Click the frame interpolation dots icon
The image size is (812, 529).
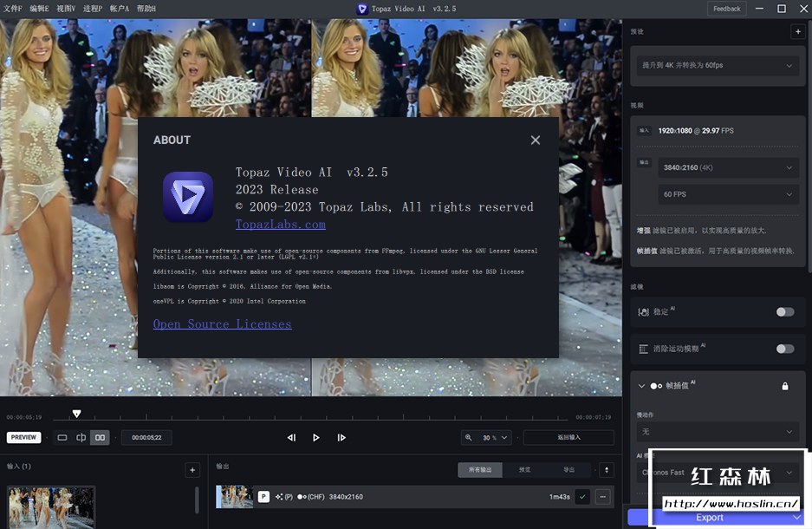click(x=656, y=386)
